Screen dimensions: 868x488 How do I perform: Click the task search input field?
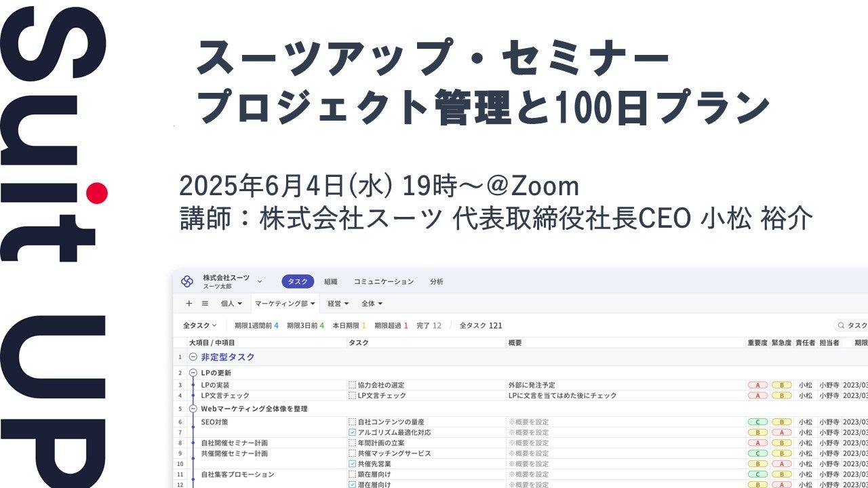coord(851,325)
